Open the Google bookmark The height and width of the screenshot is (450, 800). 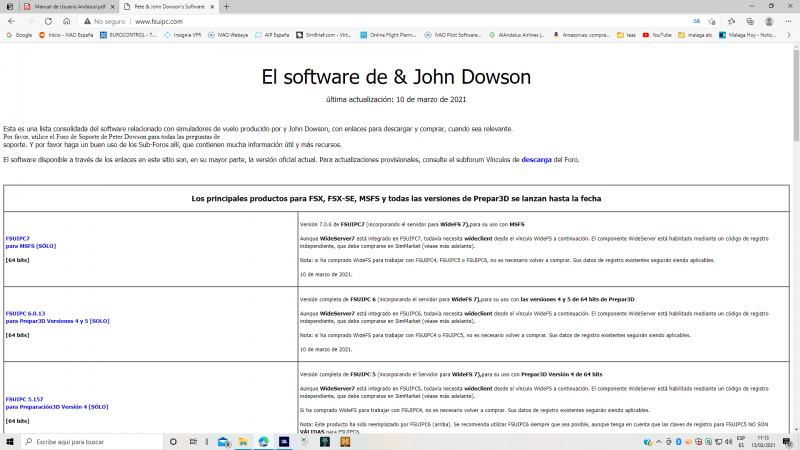[x=19, y=35]
